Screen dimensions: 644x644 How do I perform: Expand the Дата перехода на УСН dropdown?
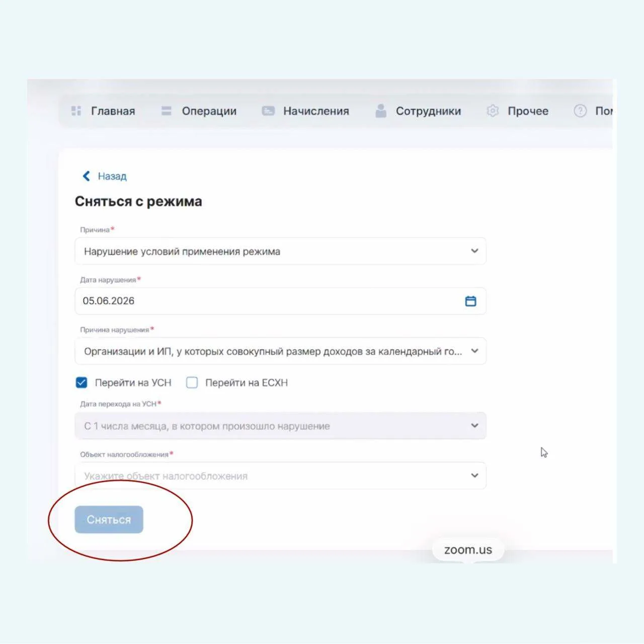(280, 426)
